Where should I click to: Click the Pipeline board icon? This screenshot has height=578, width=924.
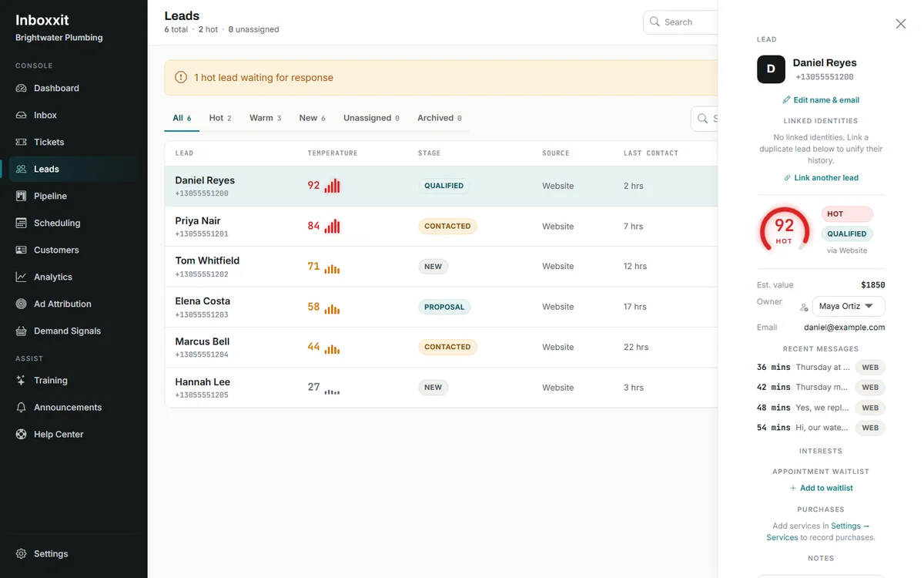coord(22,196)
